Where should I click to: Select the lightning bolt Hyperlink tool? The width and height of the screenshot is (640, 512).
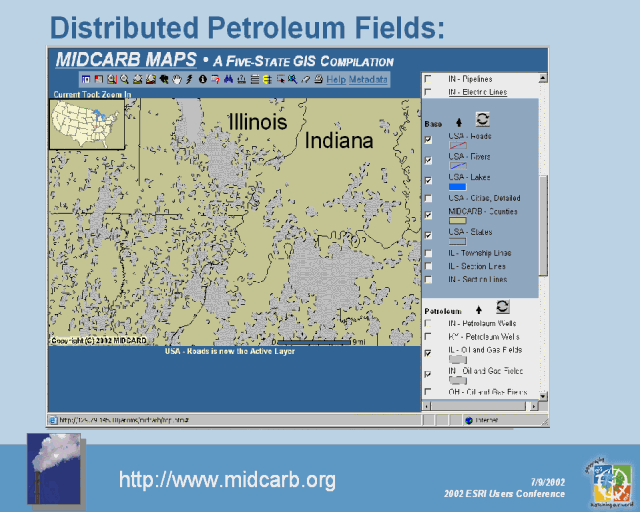(189, 79)
